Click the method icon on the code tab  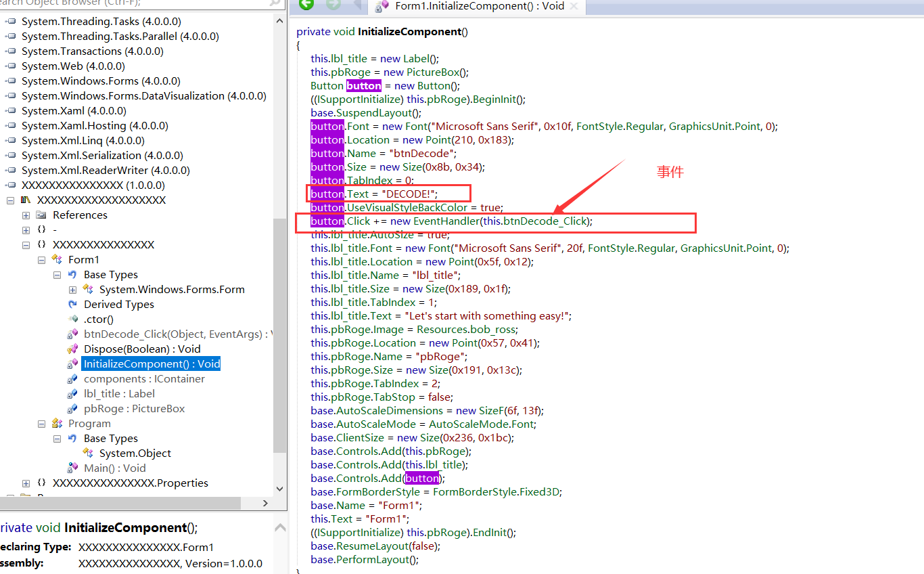(x=383, y=6)
